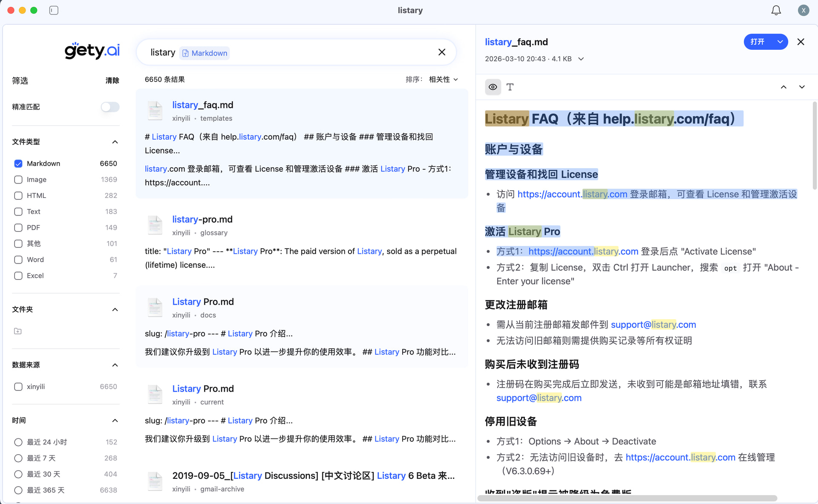
Task: Select the 最近 30 天 time filter
Action: [18, 474]
